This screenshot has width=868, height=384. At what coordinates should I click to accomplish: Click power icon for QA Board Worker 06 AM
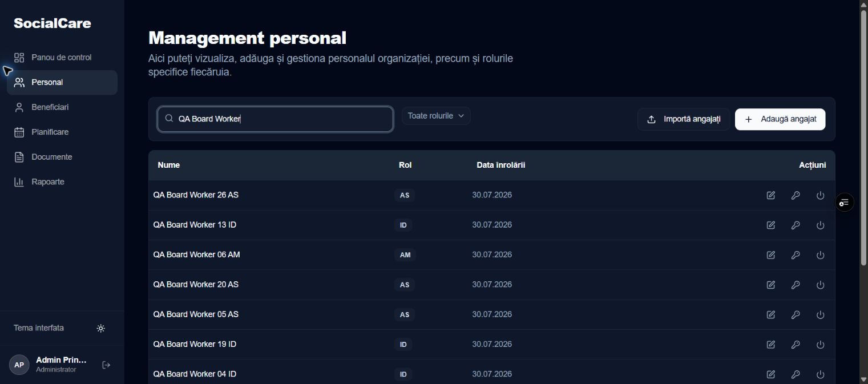821,255
